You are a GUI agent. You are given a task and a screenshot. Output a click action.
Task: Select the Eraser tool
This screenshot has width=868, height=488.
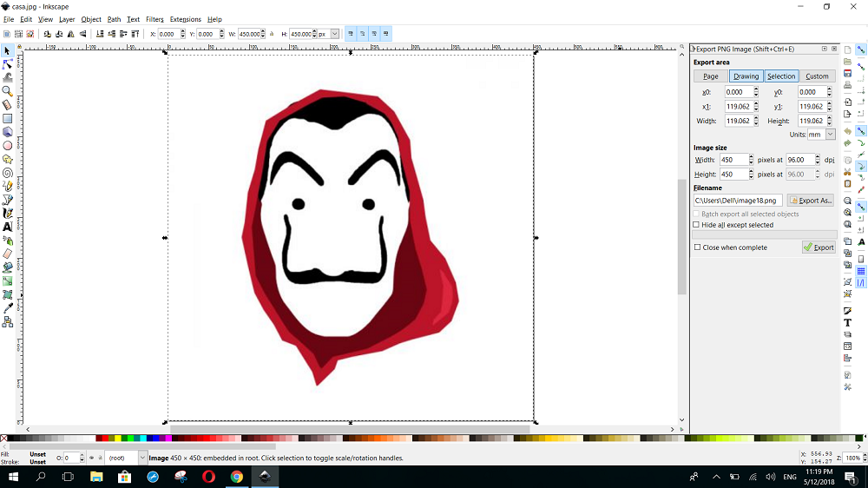[x=7, y=254]
